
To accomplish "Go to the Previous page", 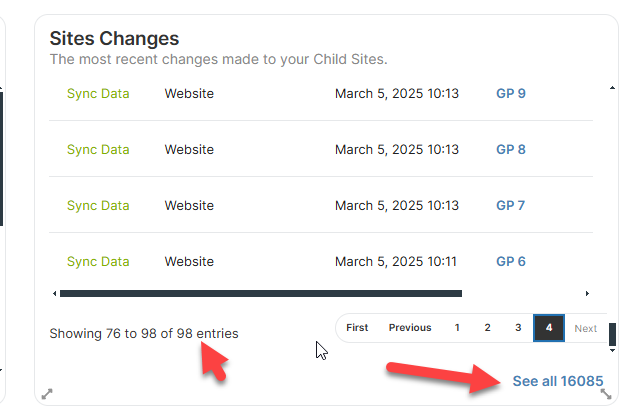I will point(410,328).
